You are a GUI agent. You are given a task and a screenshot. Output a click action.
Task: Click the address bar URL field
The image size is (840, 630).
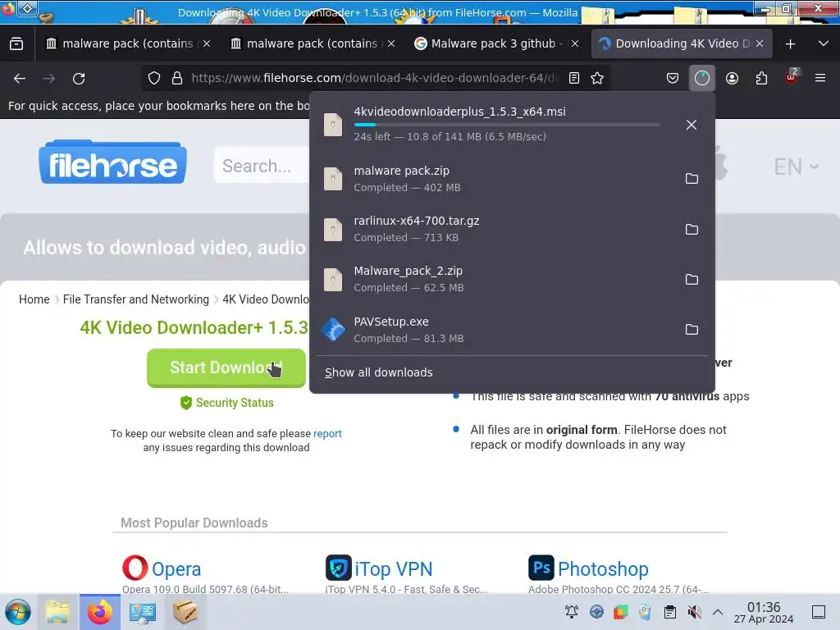(x=374, y=78)
